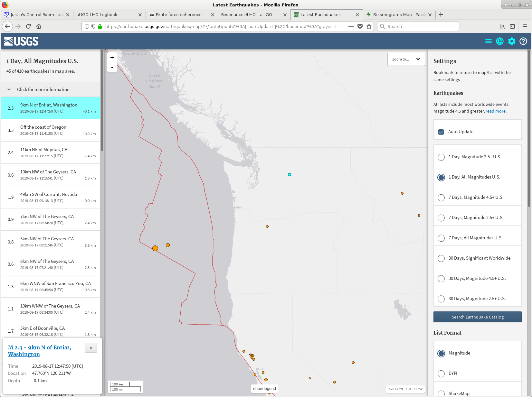Click show legend button on map
This screenshot has width=532, height=397.
264,389
